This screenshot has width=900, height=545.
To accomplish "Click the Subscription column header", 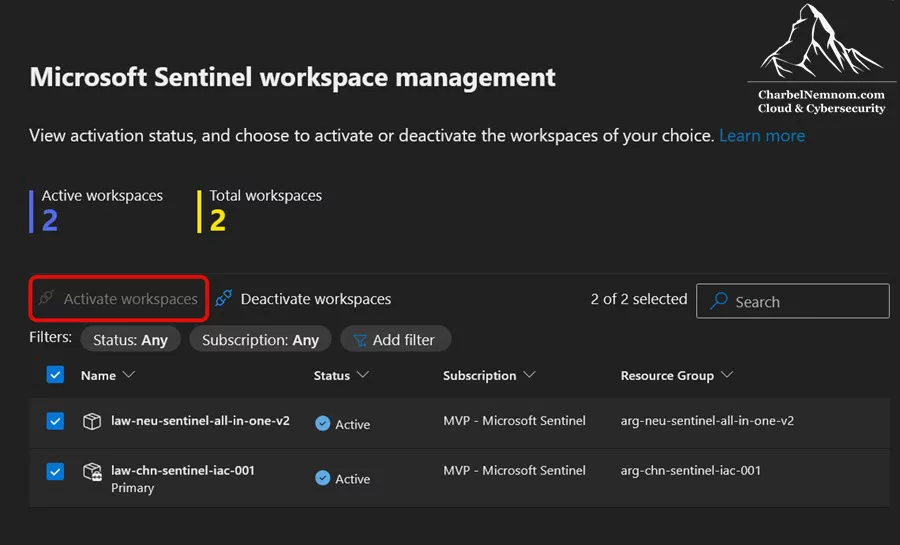I will tap(479, 376).
